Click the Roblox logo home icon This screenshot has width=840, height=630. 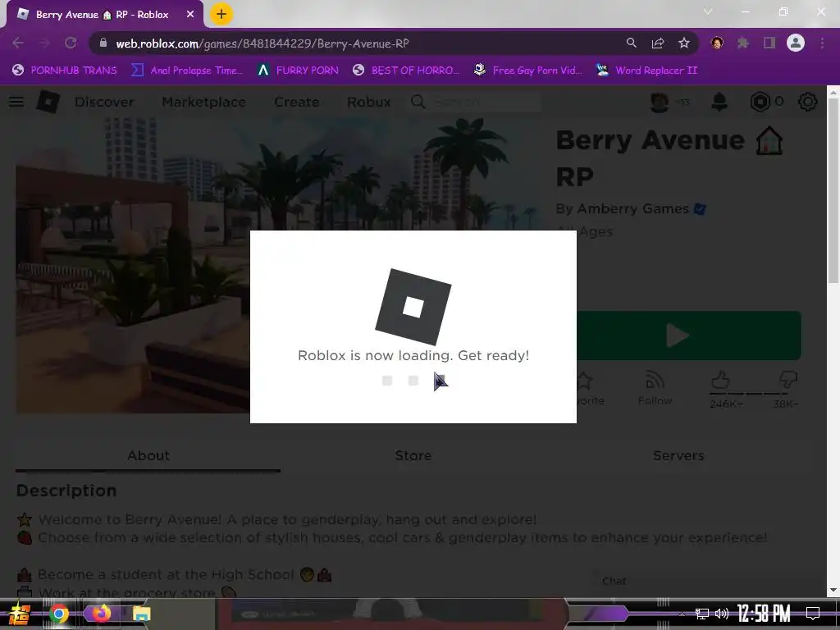(x=48, y=102)
